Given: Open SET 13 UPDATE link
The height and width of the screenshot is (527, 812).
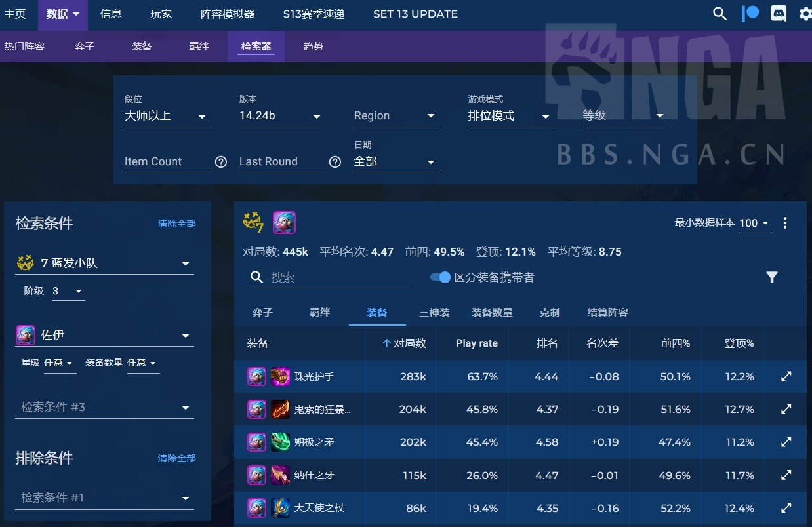Looking at the screenshot, I should pos(415,14).
